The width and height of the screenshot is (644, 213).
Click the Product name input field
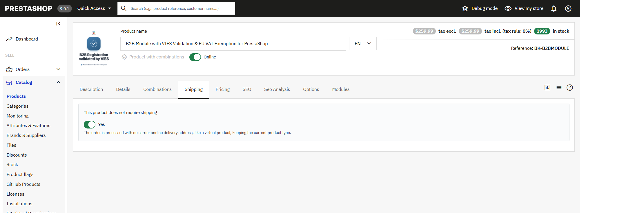click(x=233, y=44)
